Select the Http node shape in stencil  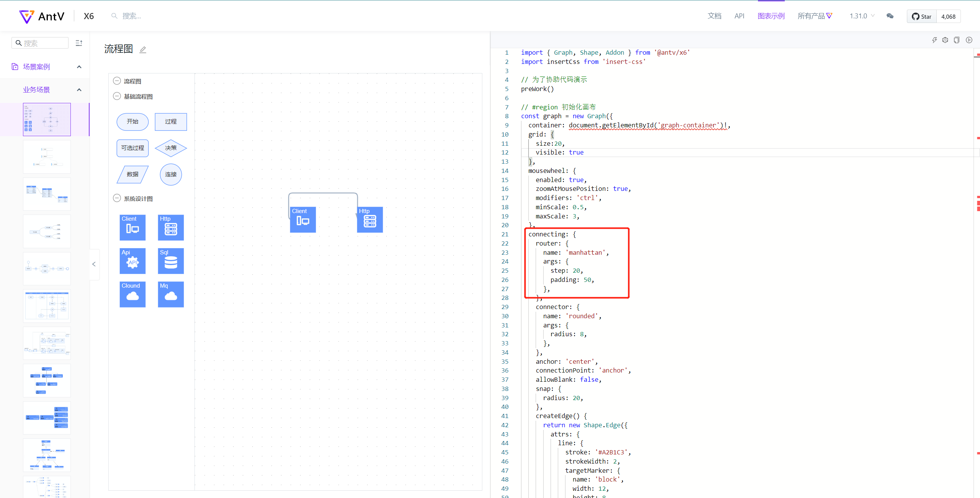click(171, 227)
